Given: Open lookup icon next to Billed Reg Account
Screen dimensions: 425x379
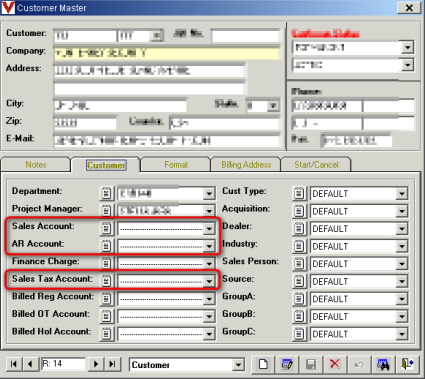Looking at the screenshot, I should [106, 299].
